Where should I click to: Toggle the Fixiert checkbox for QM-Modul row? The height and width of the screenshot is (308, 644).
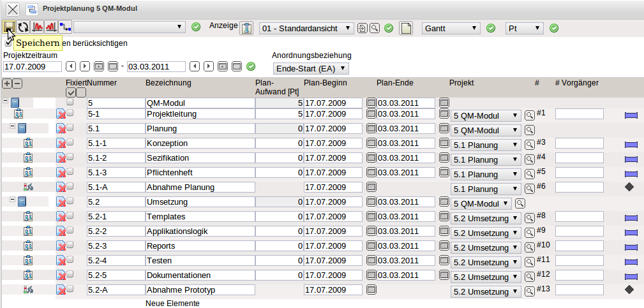pyautogui.click(x=70, y=101)
